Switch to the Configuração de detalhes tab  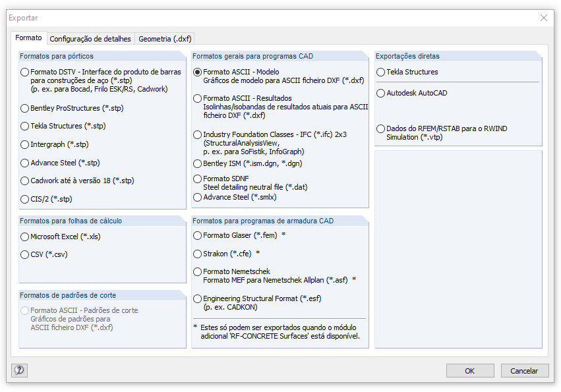point(90,39)
